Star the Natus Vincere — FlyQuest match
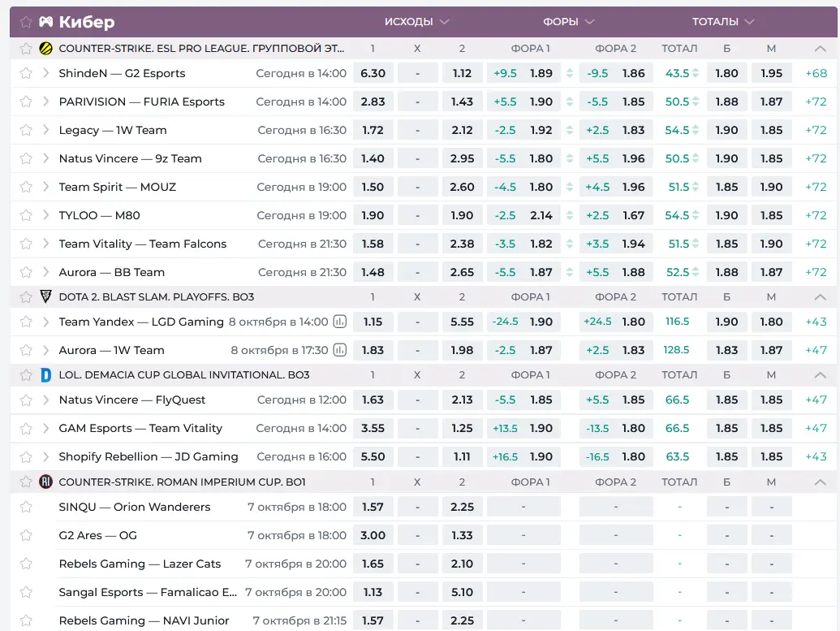The width and height of the screenshot is (840, 631). click(x=26, y=400)
